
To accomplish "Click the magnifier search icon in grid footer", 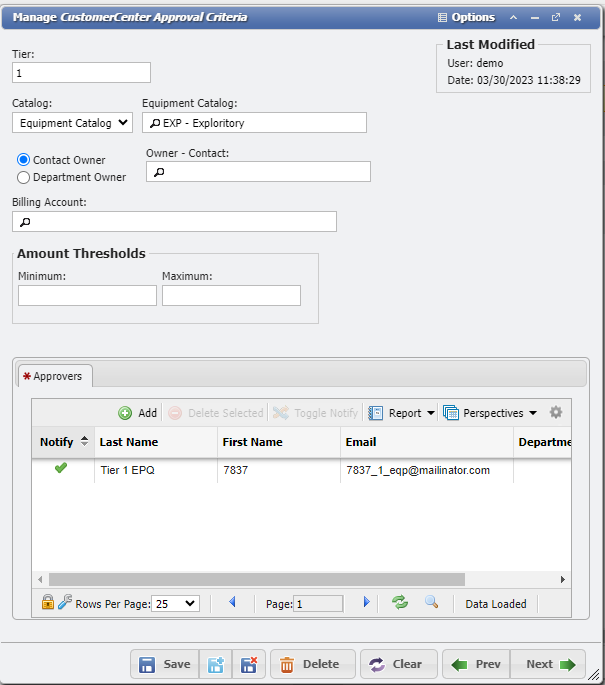I will click(x=431, y=603).
